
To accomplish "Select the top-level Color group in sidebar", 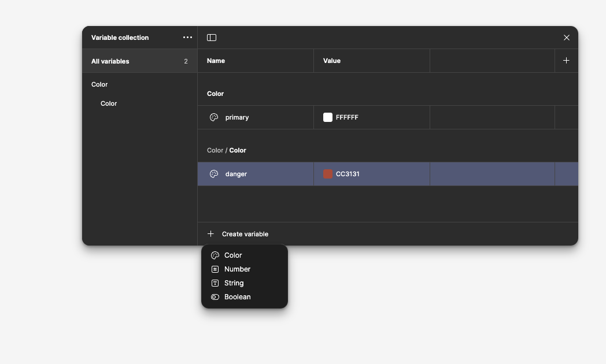I will (99, 84).
